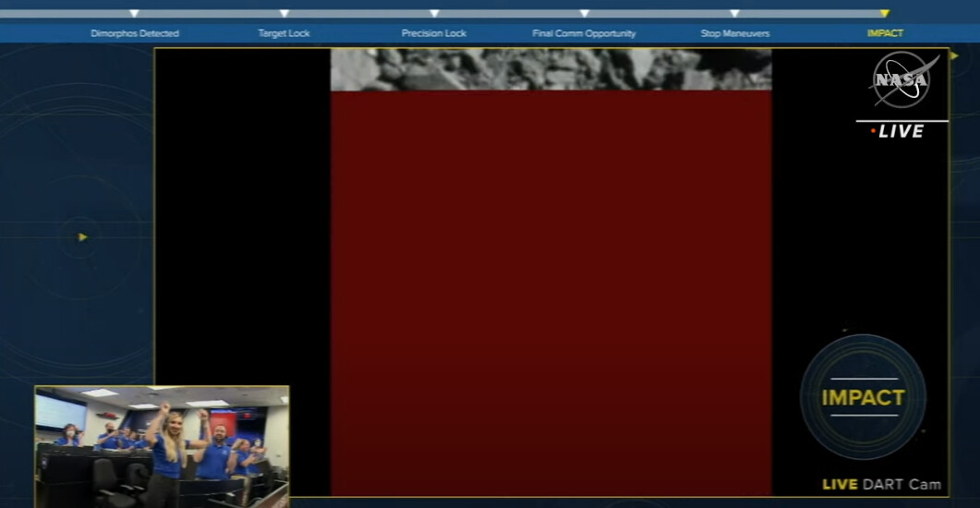980x508 pixels.
Task: Click the circular IMPACT badge
Action: [x=863, y=397]
